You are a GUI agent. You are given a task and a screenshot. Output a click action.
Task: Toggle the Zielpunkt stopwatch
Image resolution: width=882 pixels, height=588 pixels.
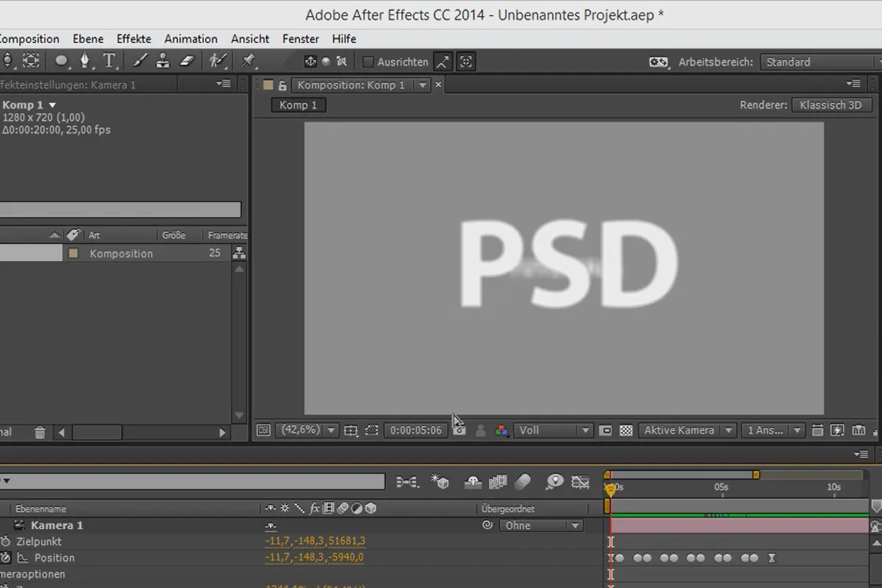tap(6, 542)
